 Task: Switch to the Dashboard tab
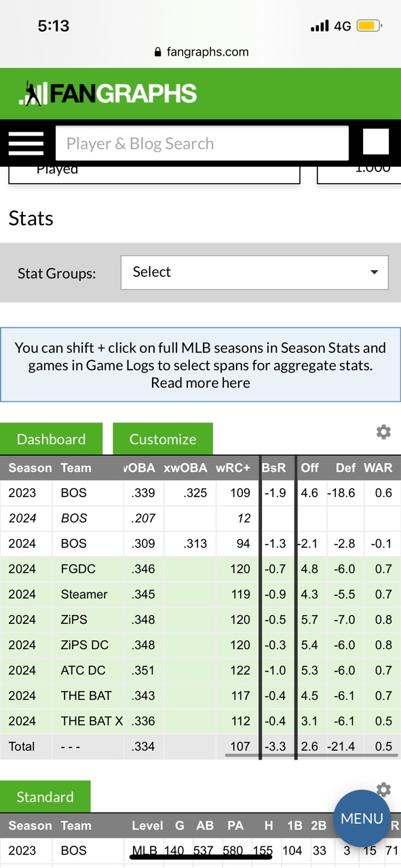[51, 439]
